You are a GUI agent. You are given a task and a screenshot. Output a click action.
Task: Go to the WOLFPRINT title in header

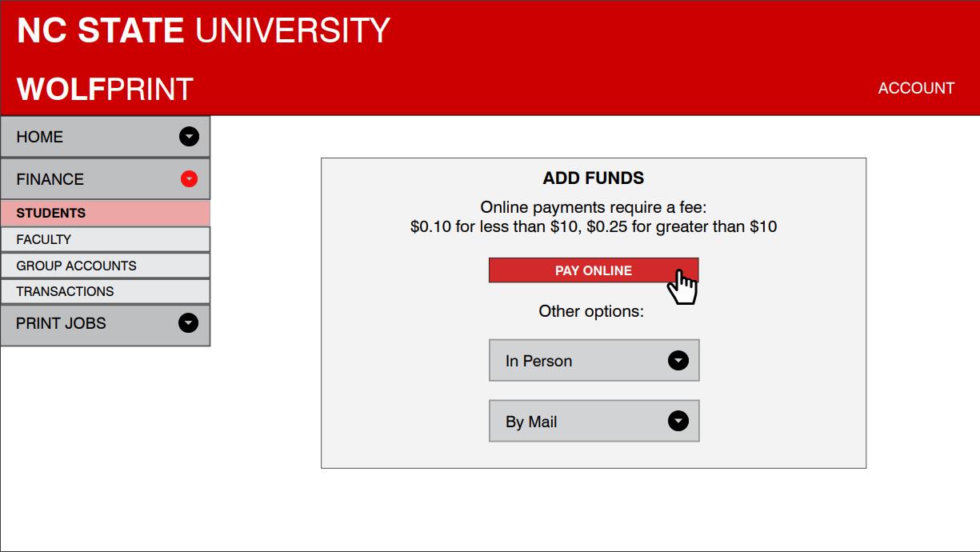[x=105, y=89]
